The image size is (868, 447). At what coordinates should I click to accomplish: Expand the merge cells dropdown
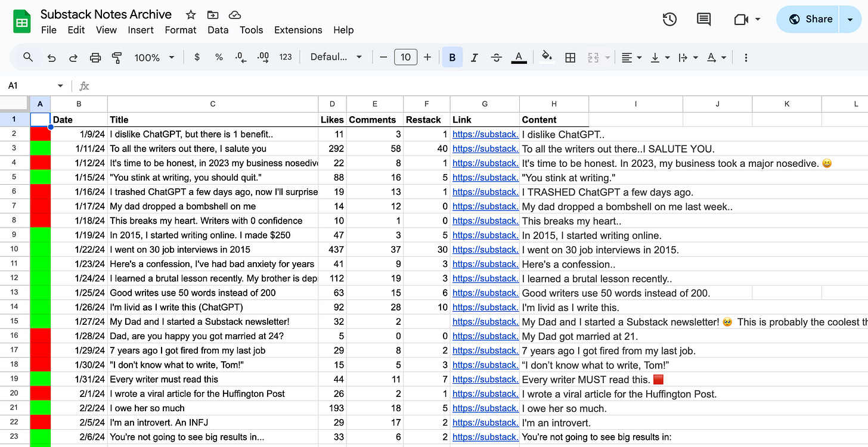[607, 57]
